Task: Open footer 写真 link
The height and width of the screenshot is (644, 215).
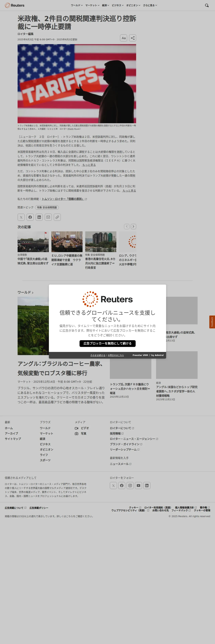Action: tap(81, 434)
